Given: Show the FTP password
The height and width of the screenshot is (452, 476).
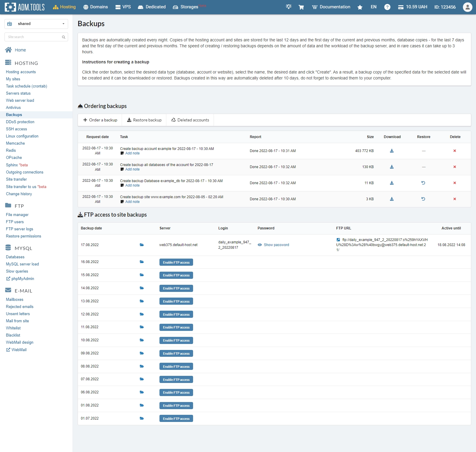Looking at the screenshot, I should click(x=276, y=245).
